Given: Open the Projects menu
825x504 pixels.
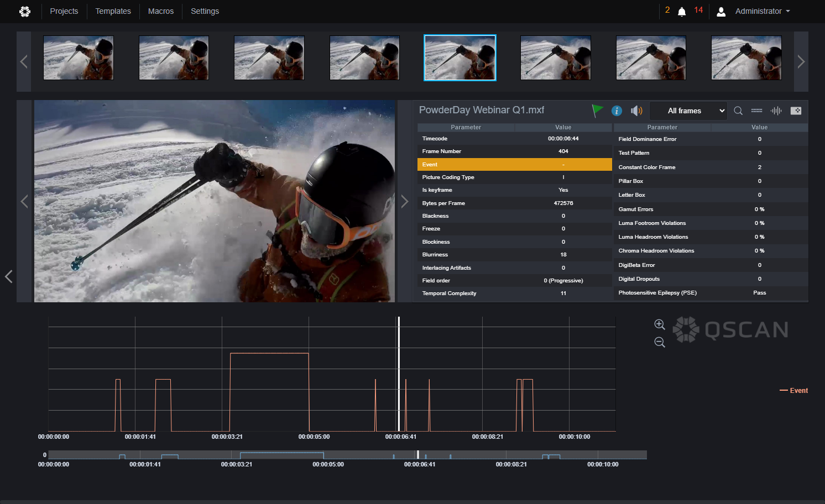Looking at the screenshot, I should 64,11.
